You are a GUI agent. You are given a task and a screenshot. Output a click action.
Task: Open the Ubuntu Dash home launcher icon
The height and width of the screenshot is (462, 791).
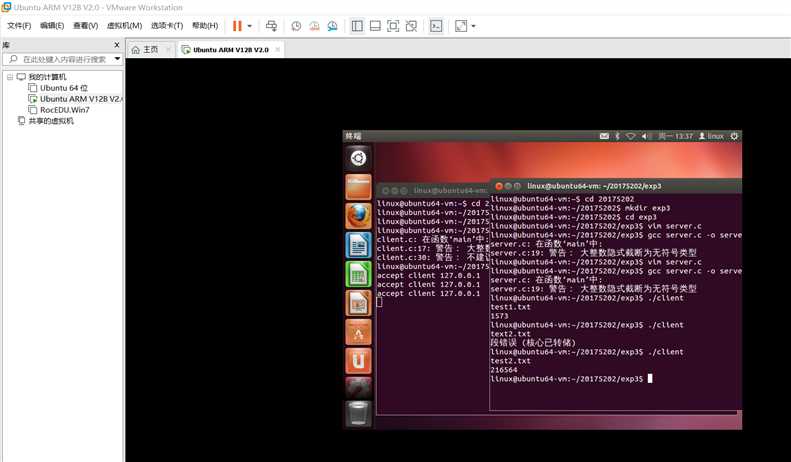pyautogui.click(x=358, y=158)
